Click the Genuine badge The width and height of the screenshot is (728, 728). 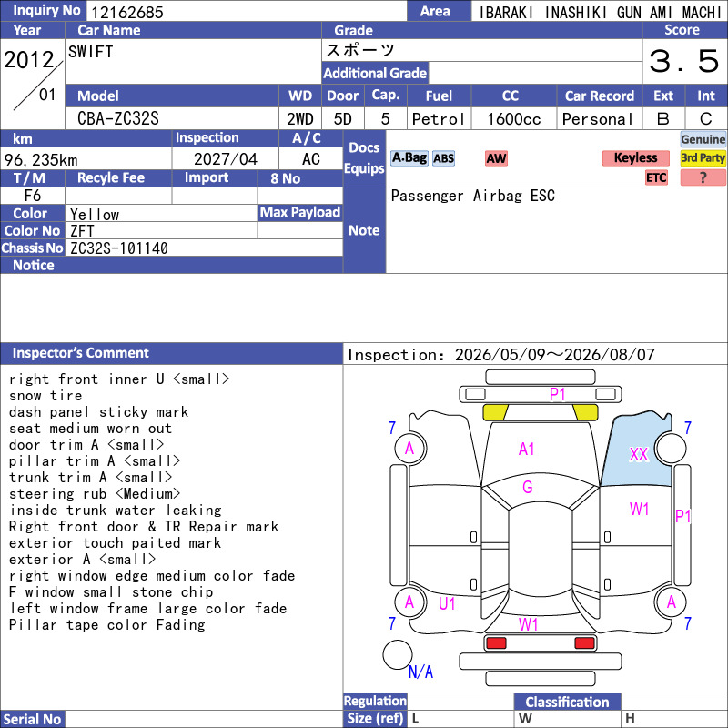[x=703, y=139]
